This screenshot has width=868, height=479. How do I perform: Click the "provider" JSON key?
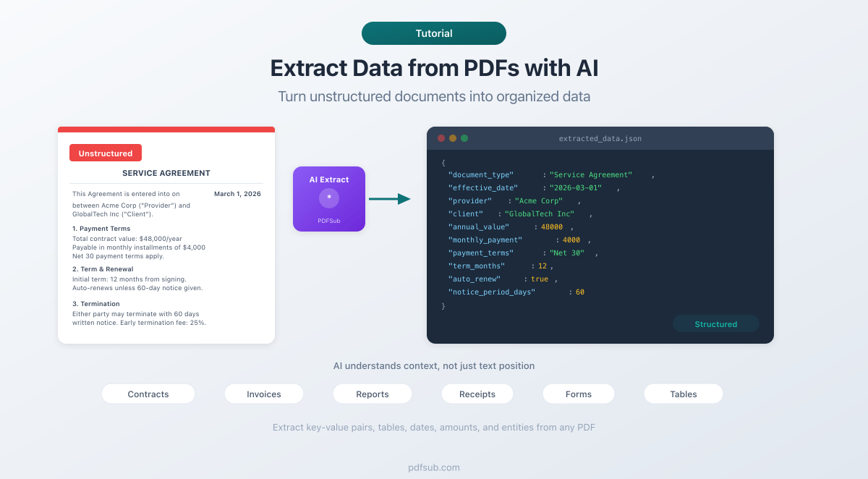470,200
